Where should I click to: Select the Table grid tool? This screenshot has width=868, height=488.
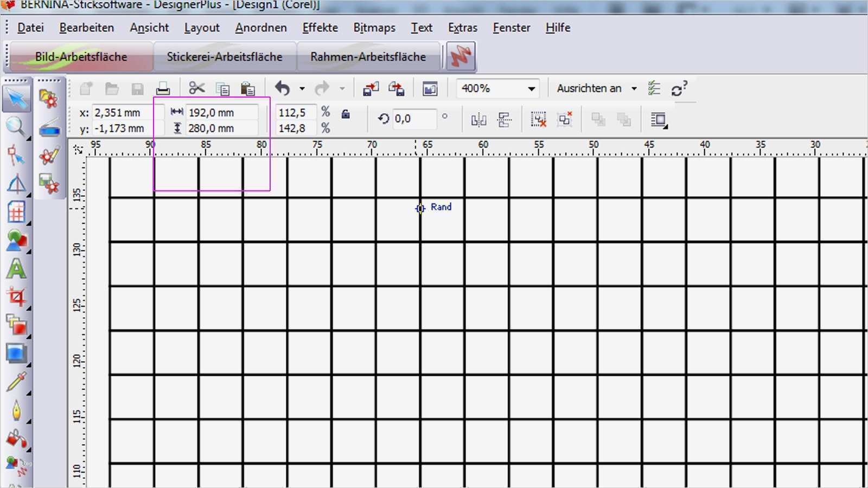(16, 212)
